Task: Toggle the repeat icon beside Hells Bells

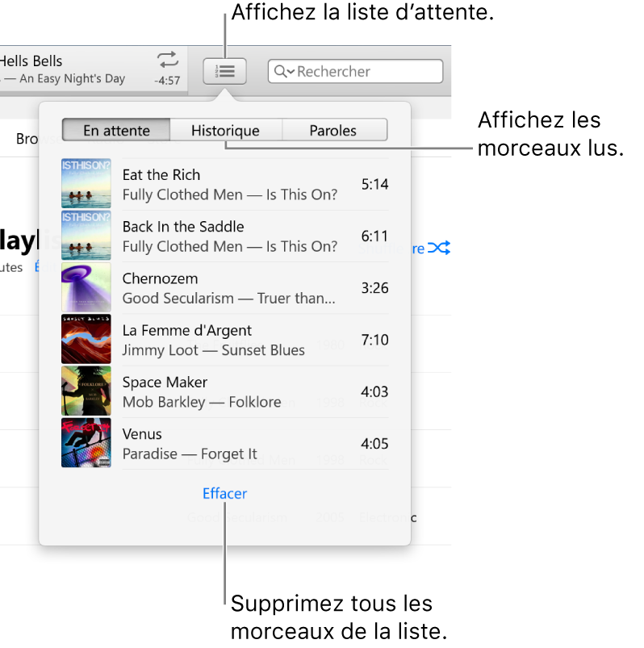Action: [168, 60]
